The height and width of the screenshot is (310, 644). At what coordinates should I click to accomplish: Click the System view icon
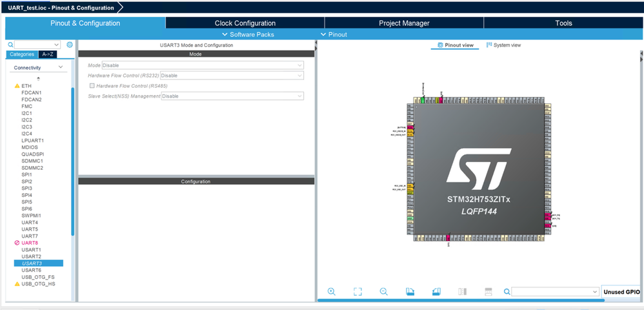489,45
